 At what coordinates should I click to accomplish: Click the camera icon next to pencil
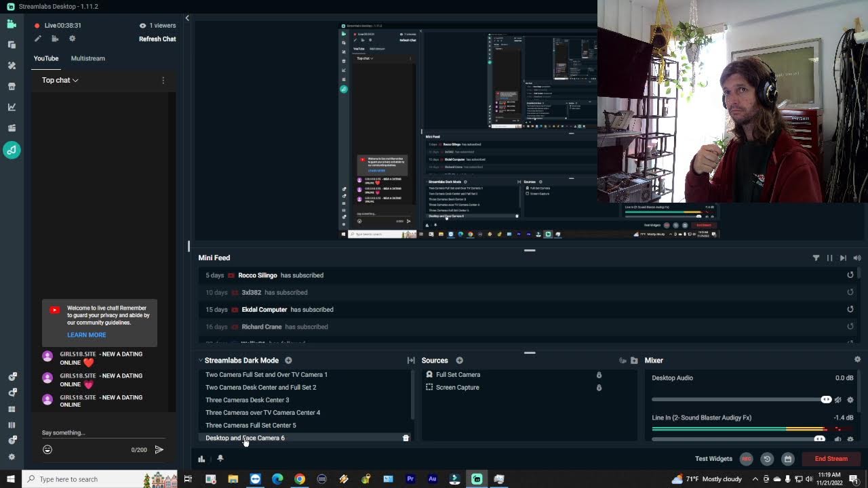pyautogui.click(x=55, y=39)
